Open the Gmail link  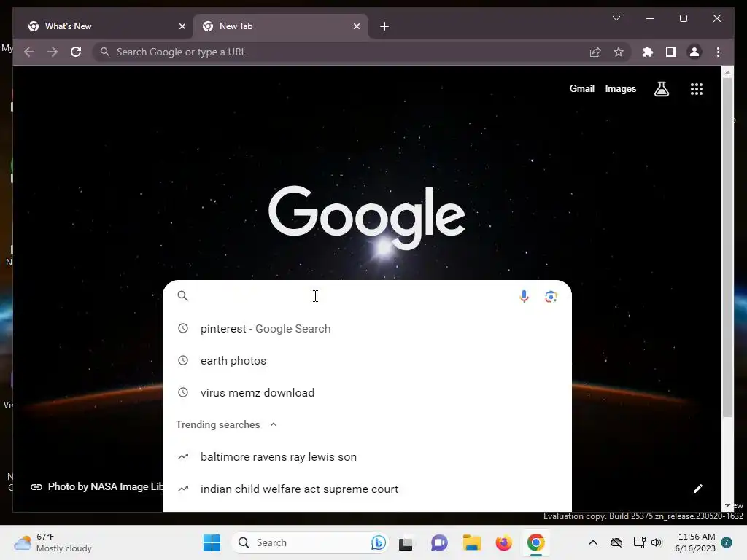pyautogui.click(x=581, y=88)
